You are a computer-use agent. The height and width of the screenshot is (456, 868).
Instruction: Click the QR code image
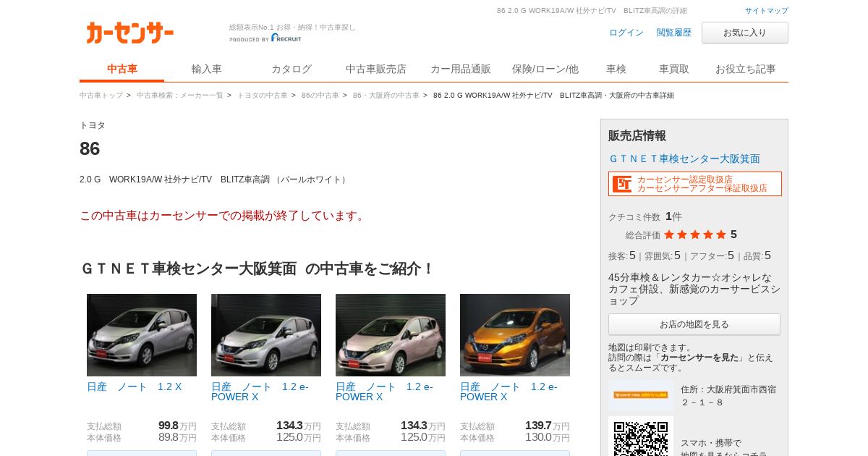tap(641, 439)
